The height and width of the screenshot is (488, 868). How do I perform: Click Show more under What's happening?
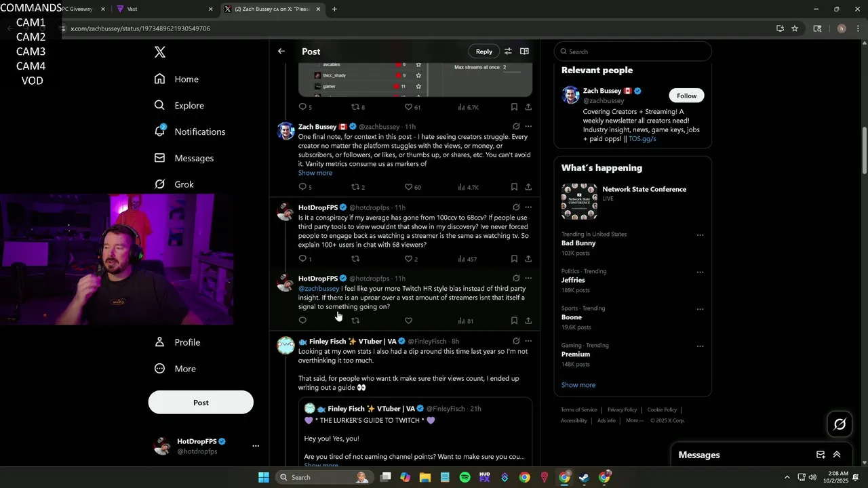tap(578, 385)
